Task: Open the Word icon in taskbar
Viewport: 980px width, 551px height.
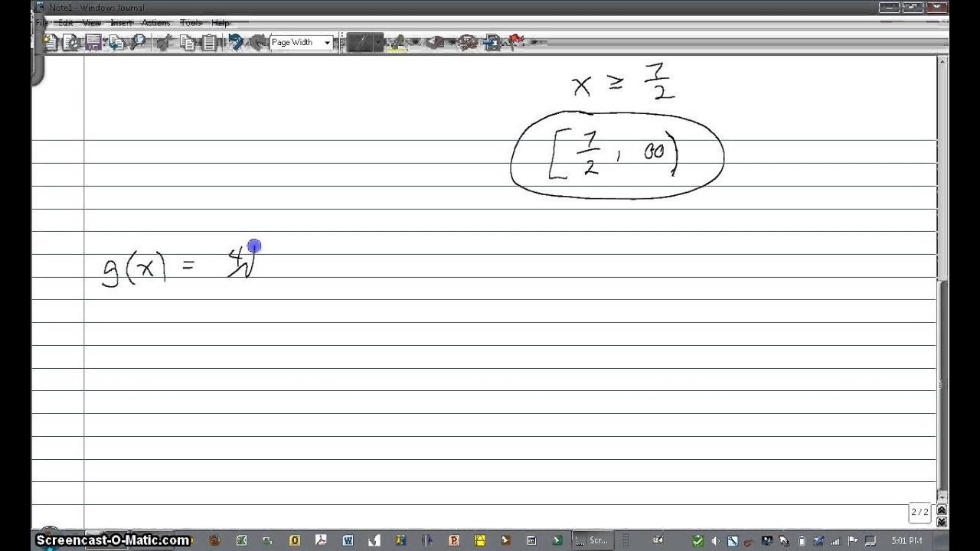Action: point(348,540)
